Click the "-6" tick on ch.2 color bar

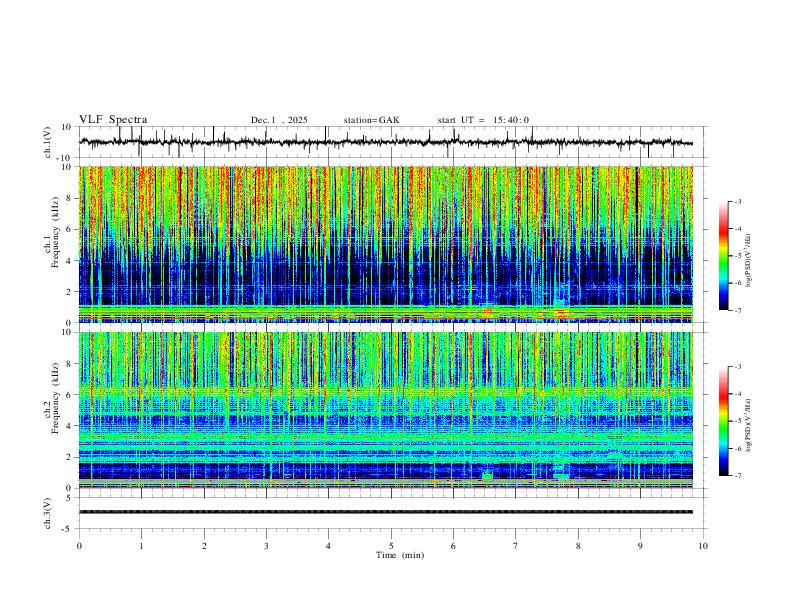click(737, 448)
